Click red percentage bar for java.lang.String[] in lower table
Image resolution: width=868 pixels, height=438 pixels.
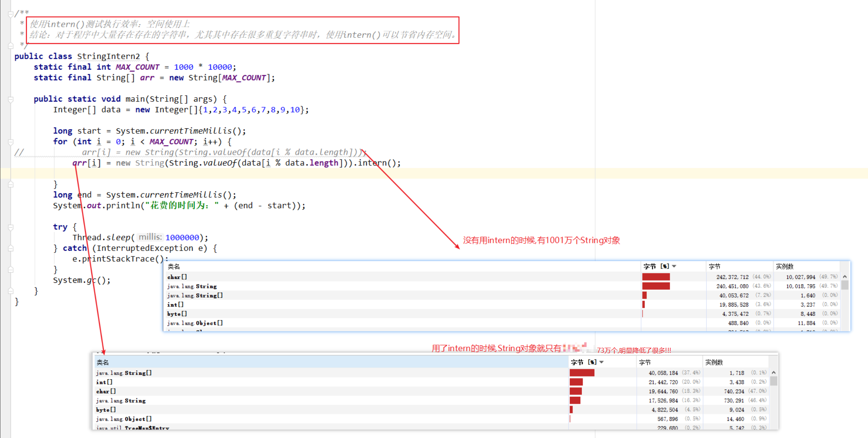pyautogui.click(x=582, y=373)
